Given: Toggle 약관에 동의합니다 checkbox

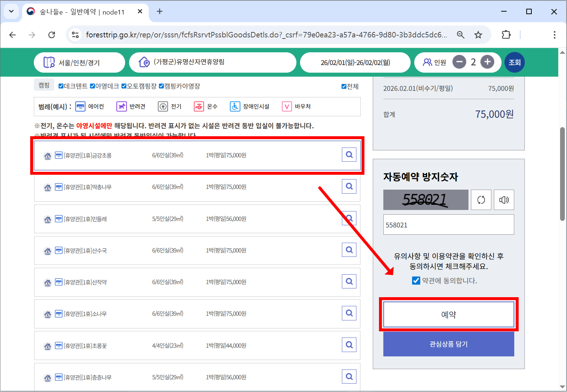Looking at the screenshot, I should pyautogui.click(x=416, y=280).
